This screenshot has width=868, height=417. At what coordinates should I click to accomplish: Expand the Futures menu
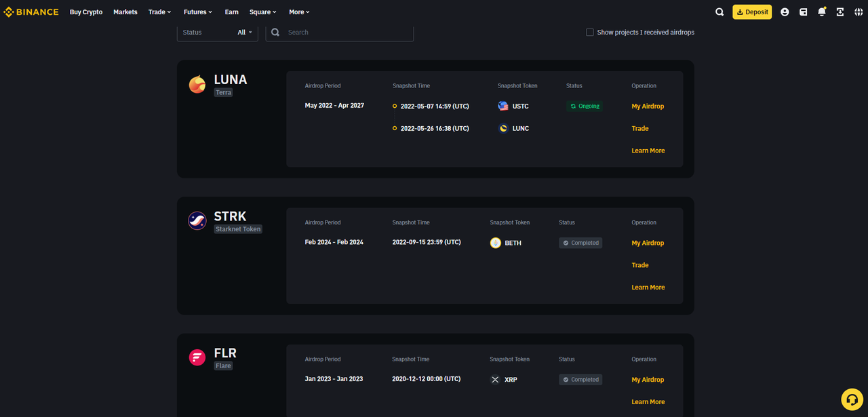tap(198, 12)
